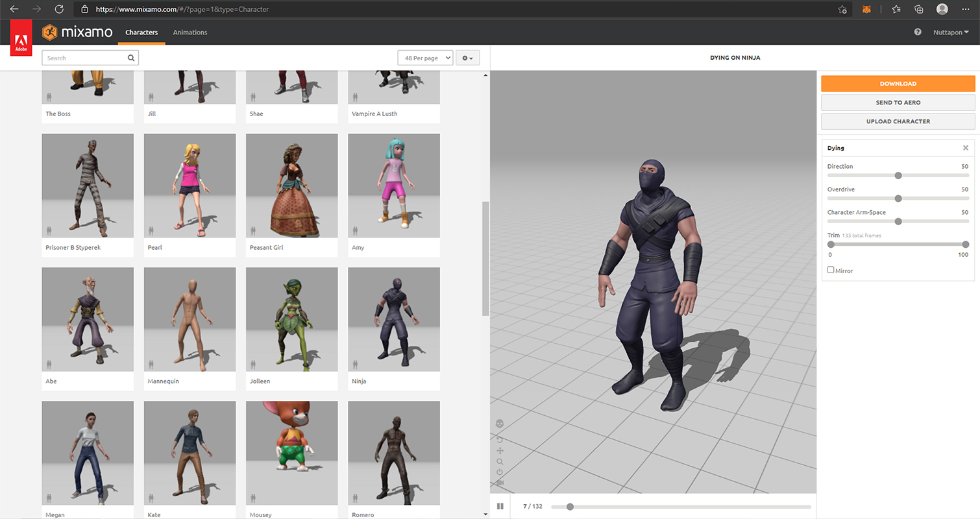
Task: Open the Nuttapon account menu
Action: click(951, 32)
